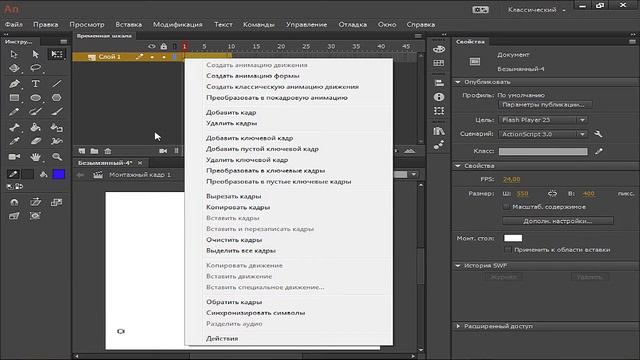Open the Файл menu
The height and width of the screenshot is (360, 640).
(14, 24)
